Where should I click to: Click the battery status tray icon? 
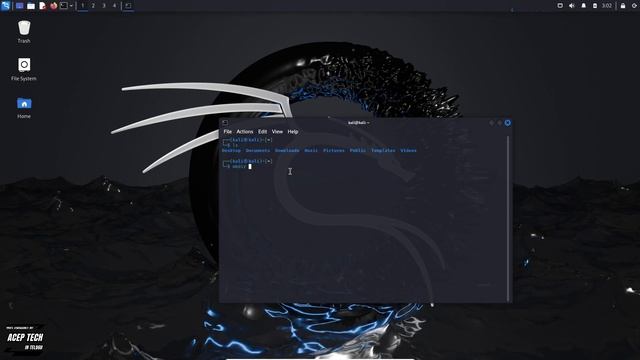point(595,6)
